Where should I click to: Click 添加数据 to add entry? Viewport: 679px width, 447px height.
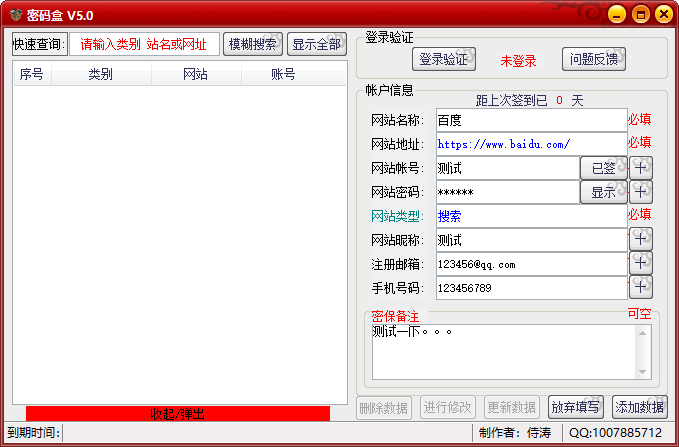click(x=640, y=407)
